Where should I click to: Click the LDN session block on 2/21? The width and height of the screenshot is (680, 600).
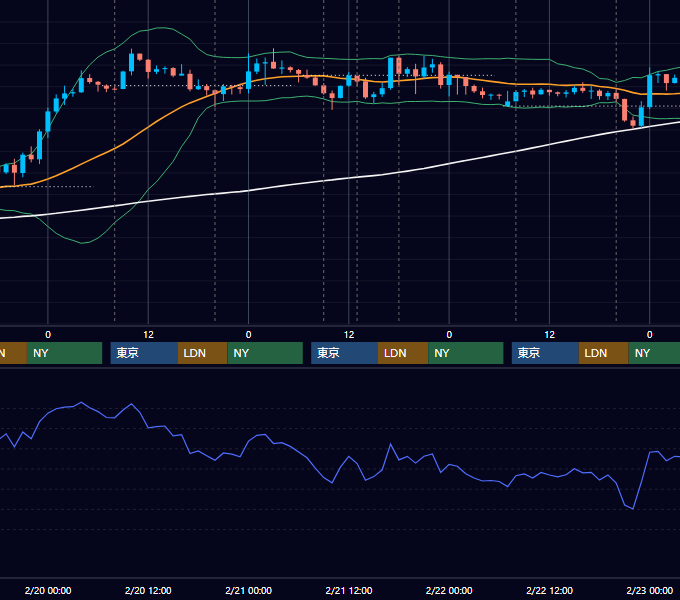click(x=403, y=353)
